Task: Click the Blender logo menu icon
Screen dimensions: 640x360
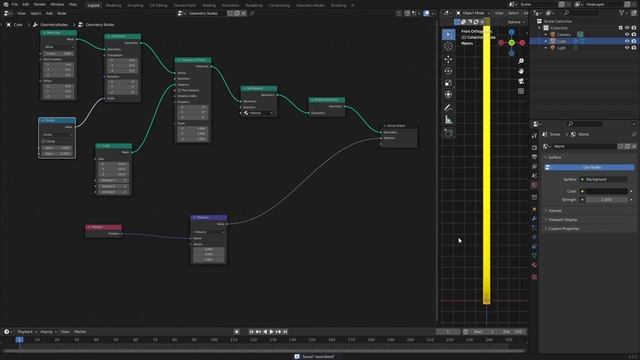Action: 6,4
